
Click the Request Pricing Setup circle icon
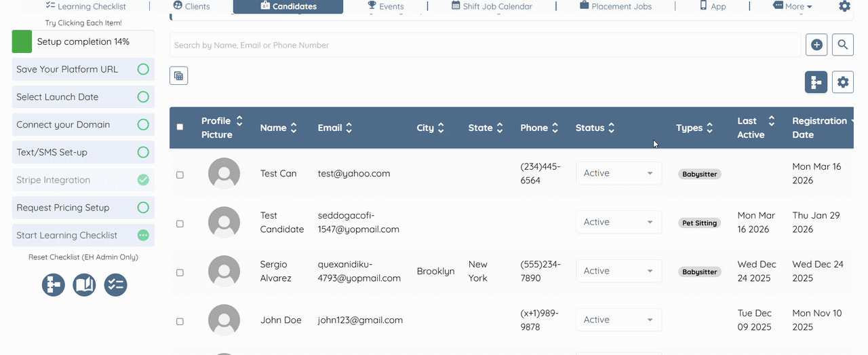pyautogui.click(x=143, y=208)
